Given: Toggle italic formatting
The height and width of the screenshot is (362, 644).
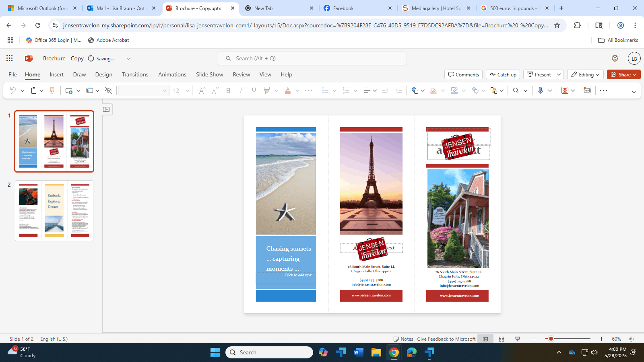Looking at the screenshot, I should (241, 90).
